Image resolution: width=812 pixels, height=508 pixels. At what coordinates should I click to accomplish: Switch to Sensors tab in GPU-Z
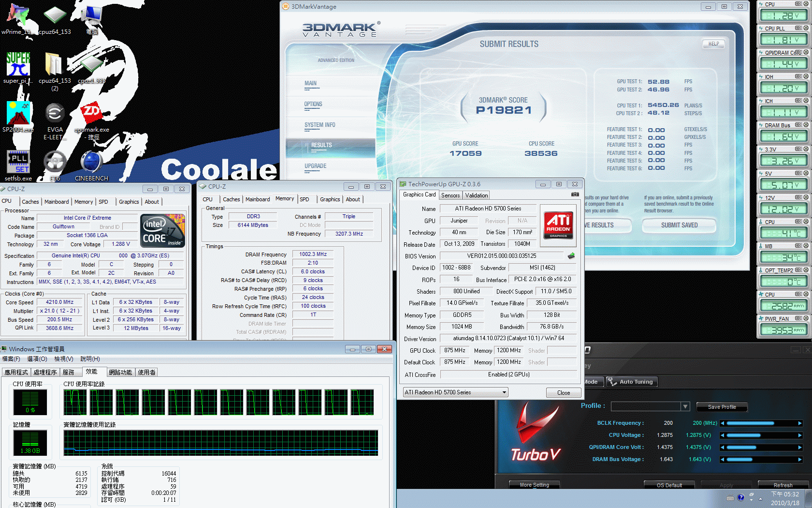(x=450, y=195)
